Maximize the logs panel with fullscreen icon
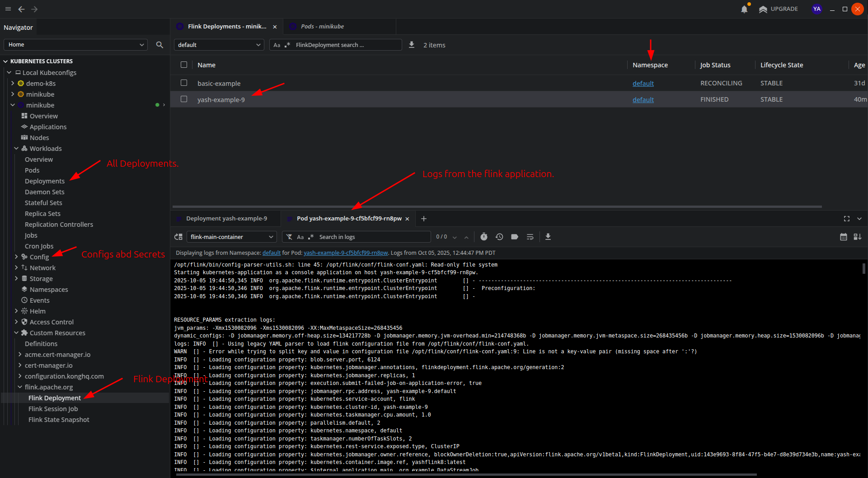 [x=847, y=219]
